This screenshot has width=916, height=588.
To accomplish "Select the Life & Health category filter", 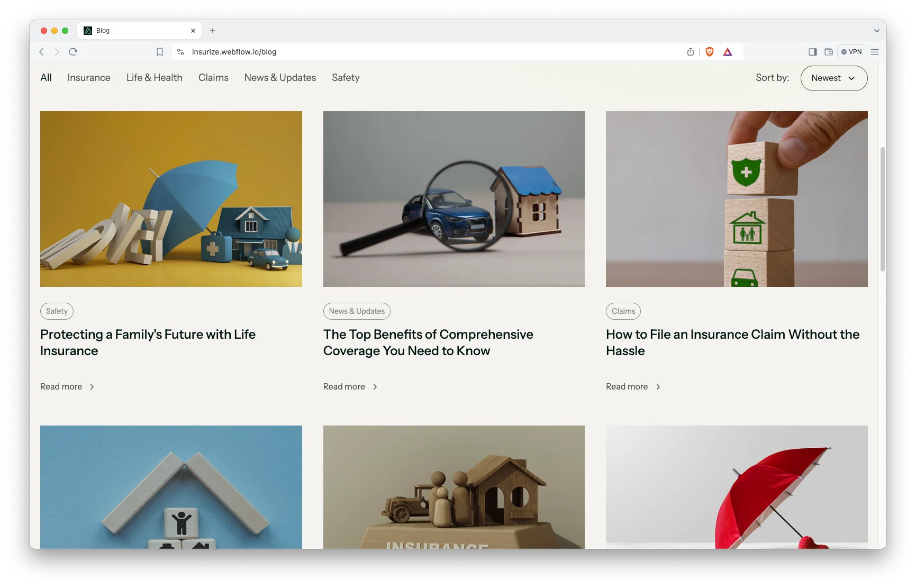I will tap(154, 78).
